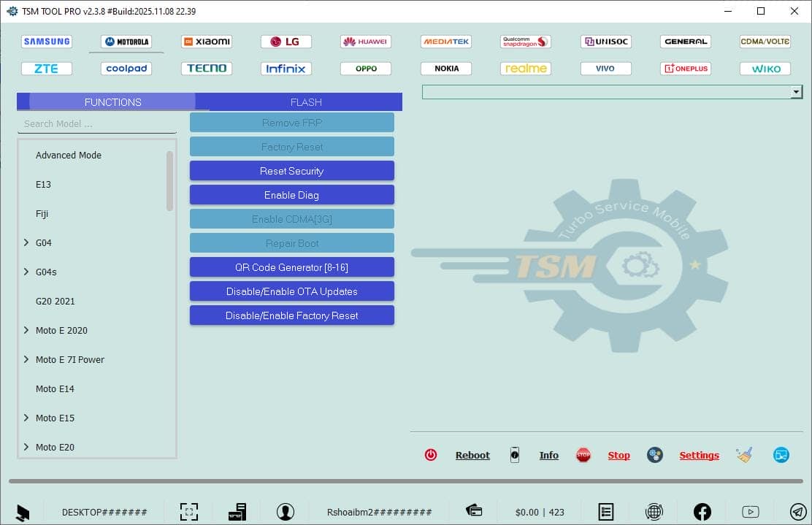
Task: Click the red power-off icon near Reboot
Action: click(x=431, y=454)
